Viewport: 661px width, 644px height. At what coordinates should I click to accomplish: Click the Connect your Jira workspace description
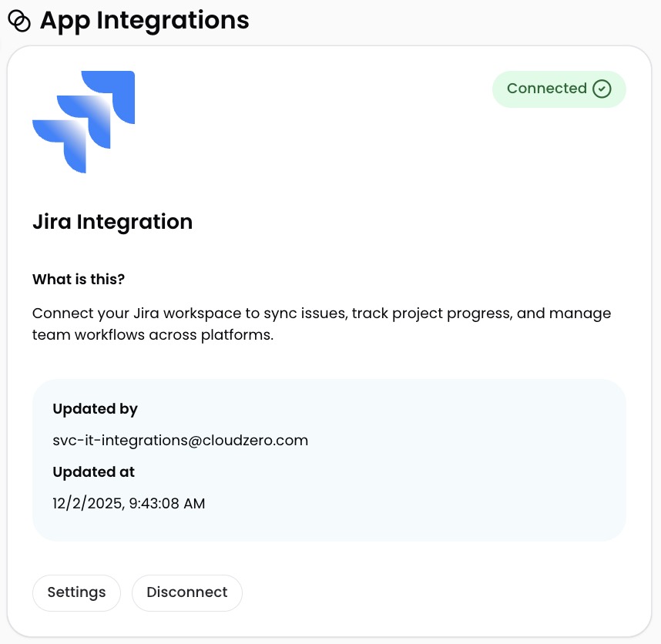click(x=322, y=324)
